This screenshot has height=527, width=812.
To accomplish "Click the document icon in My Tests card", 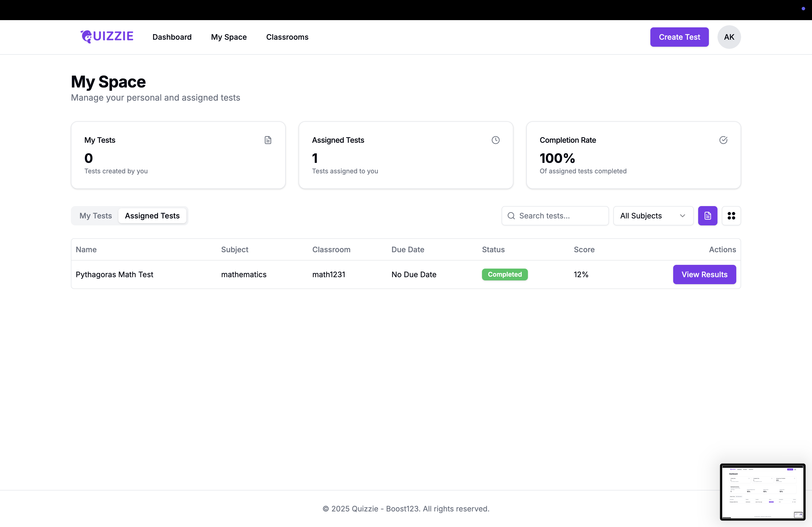I will [268, 140].
